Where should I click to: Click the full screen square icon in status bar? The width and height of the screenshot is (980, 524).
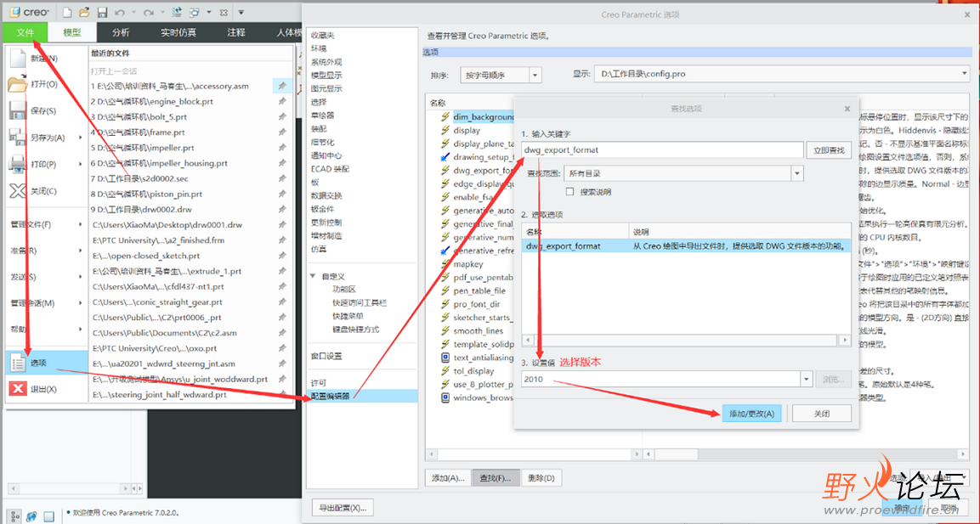click(x=48, y=516)
